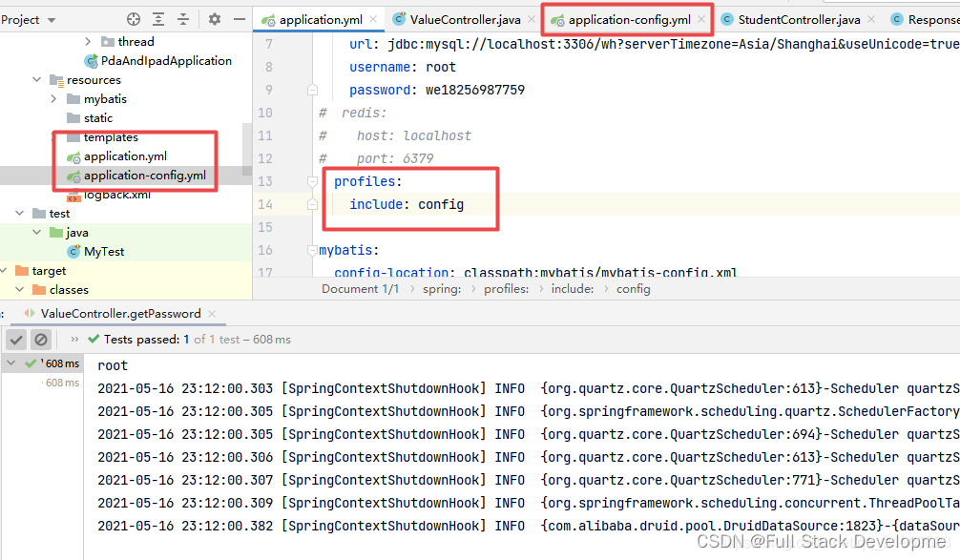Viewport: 960px width, 560px height.
Task: Click the locate-in-project target icon
Action: pyautogui.click(x=134, y=19)
